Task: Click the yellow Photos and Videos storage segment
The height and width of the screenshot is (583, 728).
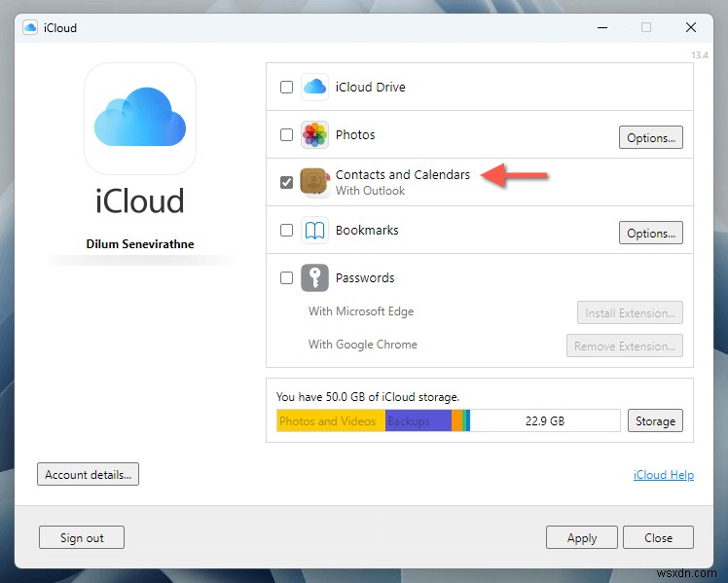Action: tap(331, 420)
